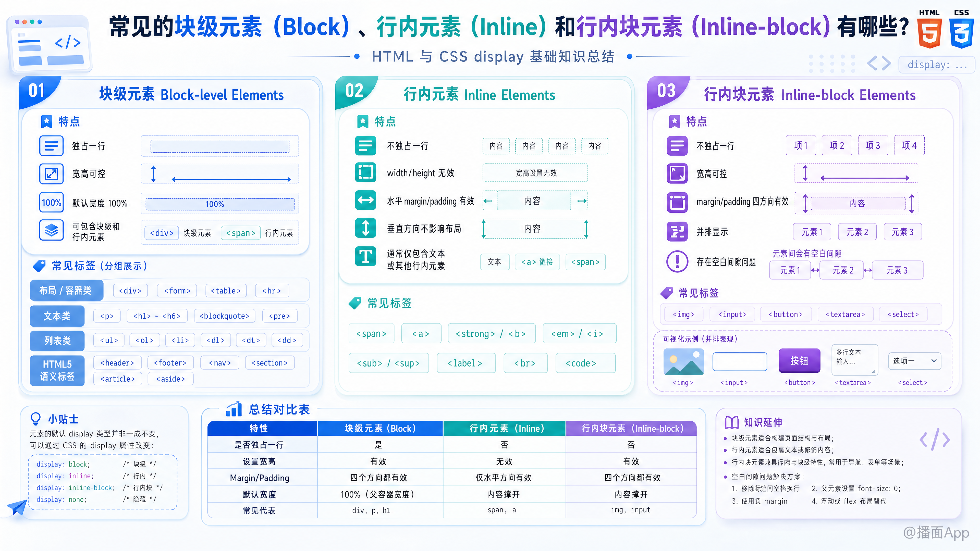Click the width/height 无效 bracket icon
Image resolution: width=980 pixels, height=551 pixels.
[366, 172]
